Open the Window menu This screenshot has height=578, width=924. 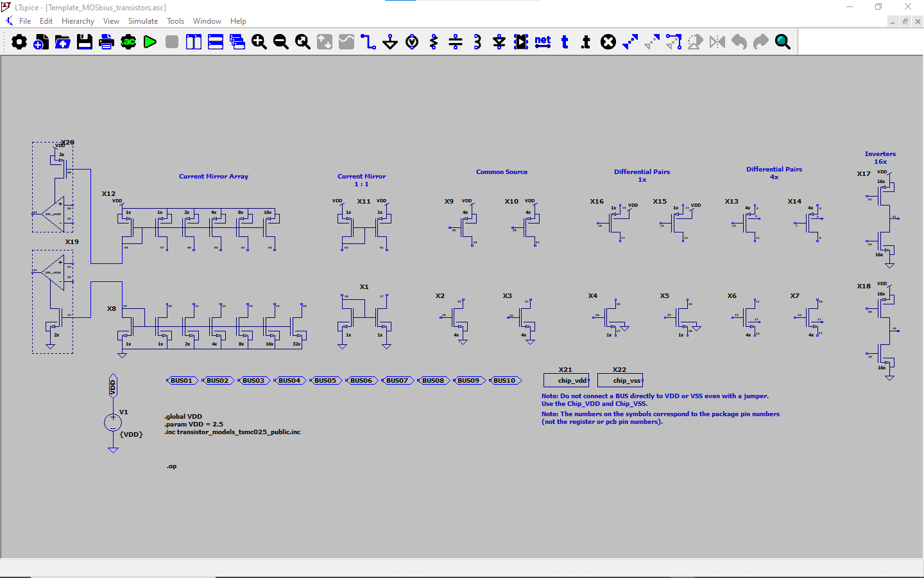point(207,21)
